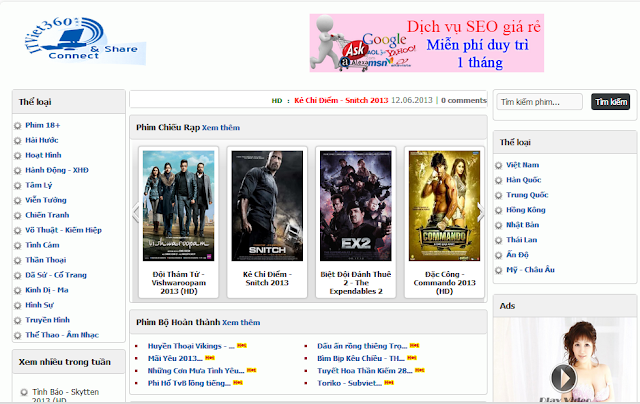Open the Hoạt Hình category
The image size is (640, 404).
(x=43, y=155)
